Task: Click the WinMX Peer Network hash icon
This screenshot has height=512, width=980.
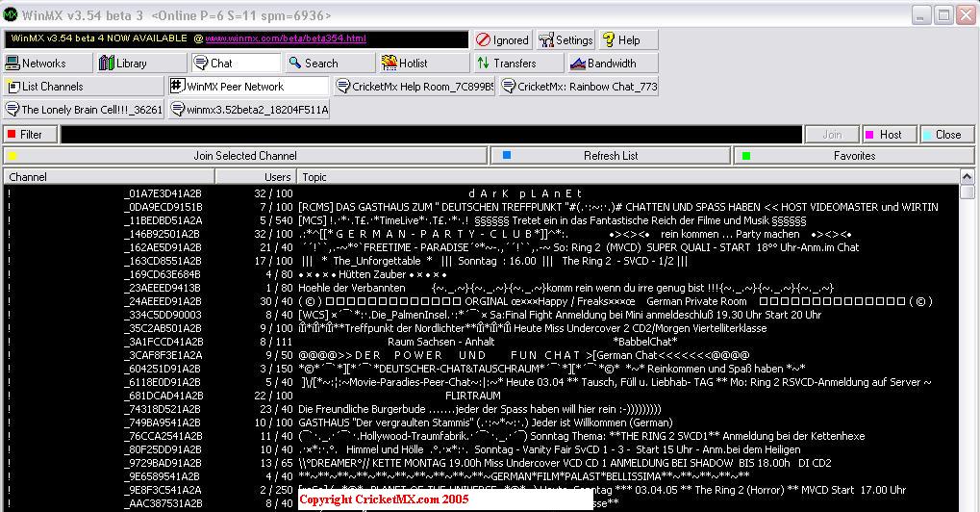Action: [178, 86]
